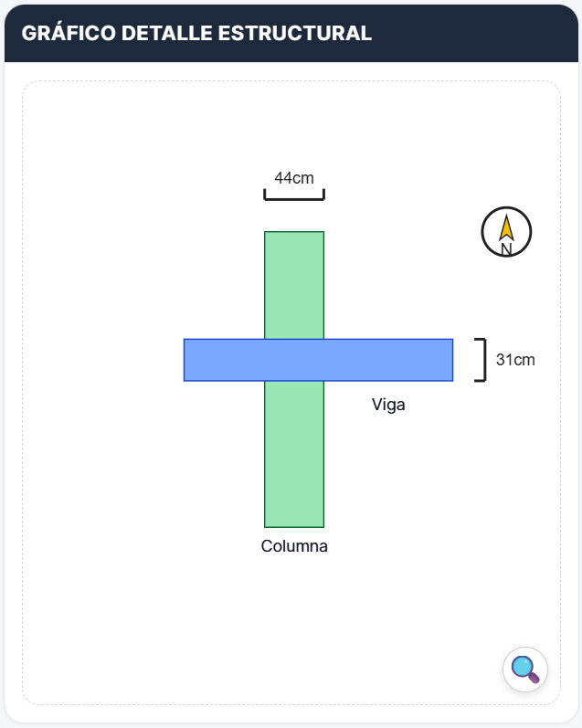This screenshot has height=728, width=582.
Task: Click the north compass icon
Action: point(506,232)
